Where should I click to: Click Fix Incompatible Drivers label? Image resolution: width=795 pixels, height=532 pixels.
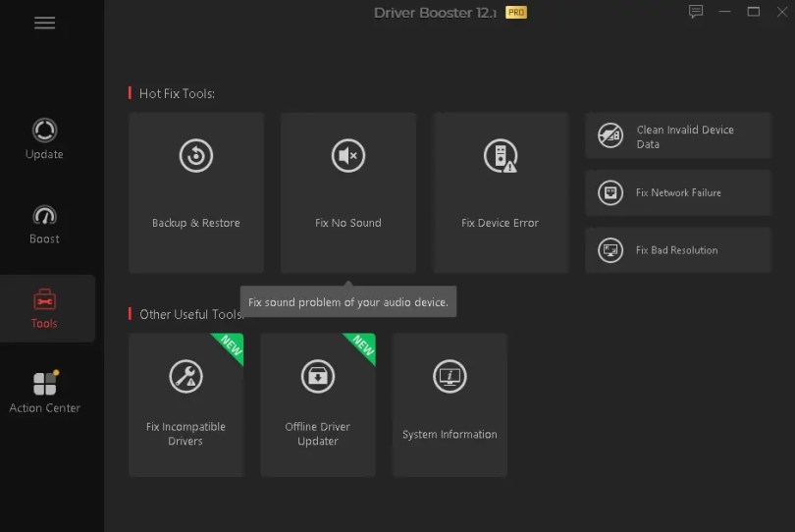pyautogui.click(x=185, y=434)
